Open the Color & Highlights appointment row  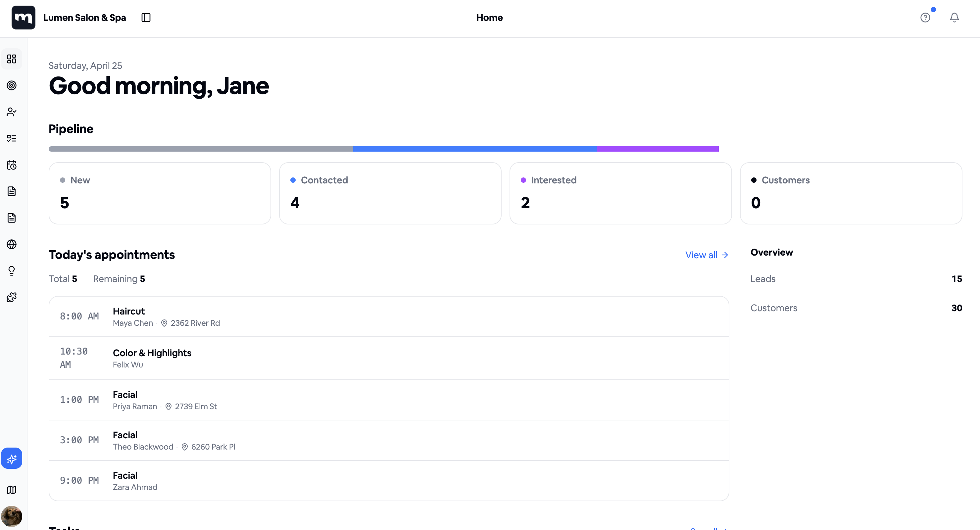389,359
